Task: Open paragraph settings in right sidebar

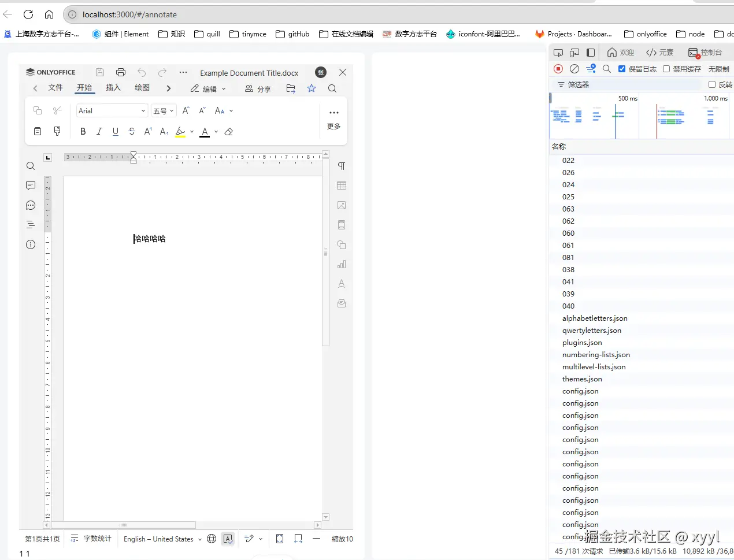Action: (x=342, y=166)
